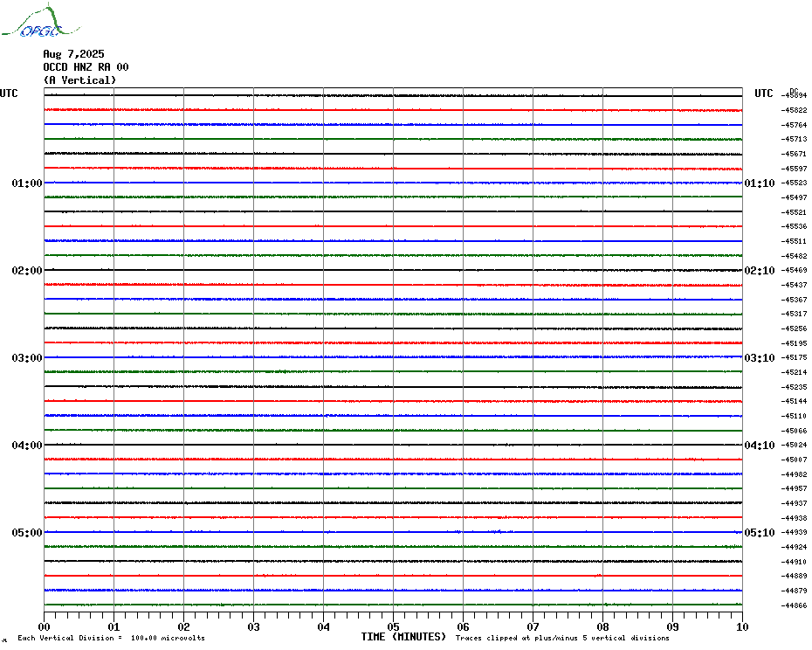Image resolution: width=812 pixels, height=650 pixels.
Task: Click the '05:00' time label
Action: (27, 533)
